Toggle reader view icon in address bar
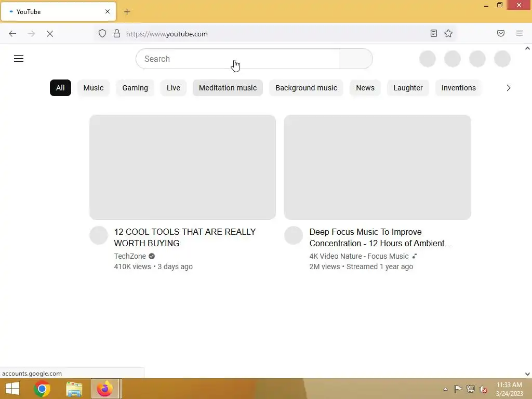This screenshot has width=532, height=399. [434, 33]
